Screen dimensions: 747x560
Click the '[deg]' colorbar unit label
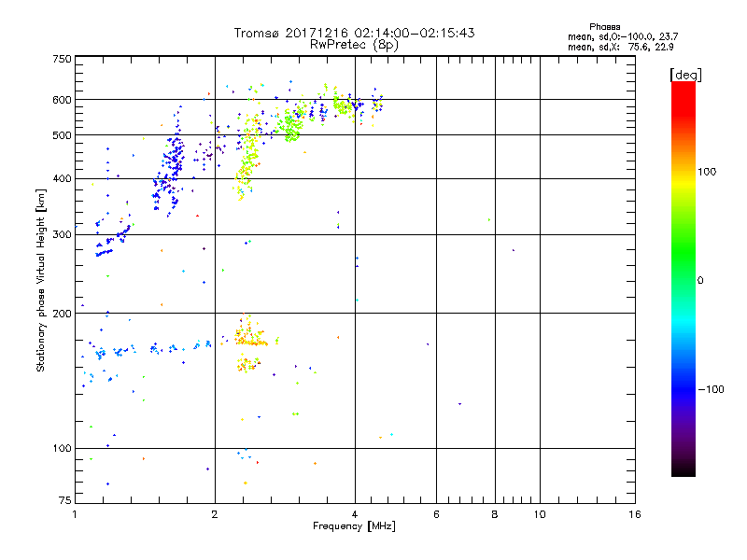click(x=686, y=75)
